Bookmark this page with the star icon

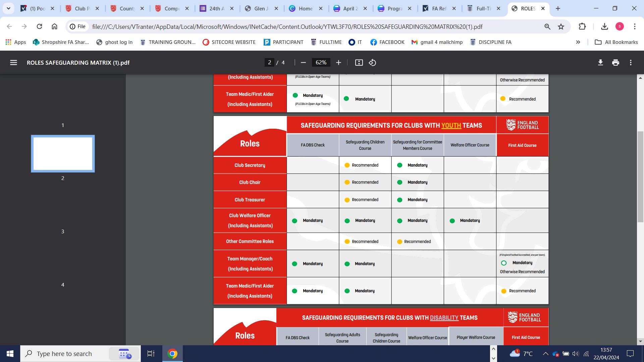click(561, 26)
